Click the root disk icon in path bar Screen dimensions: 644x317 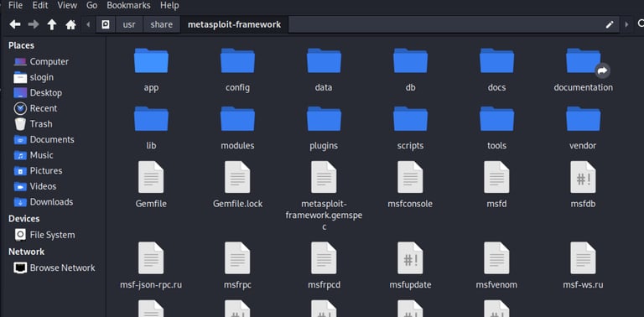(106, 24)
